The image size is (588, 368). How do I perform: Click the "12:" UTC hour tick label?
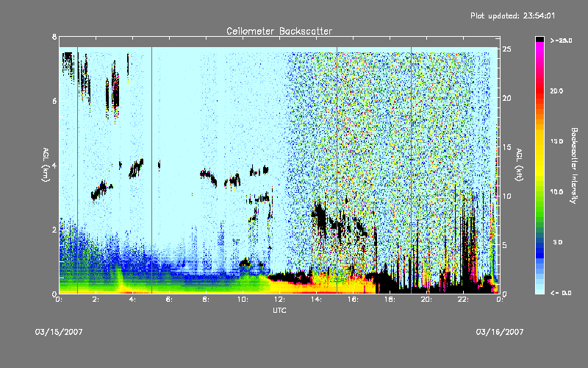[279, 300]
